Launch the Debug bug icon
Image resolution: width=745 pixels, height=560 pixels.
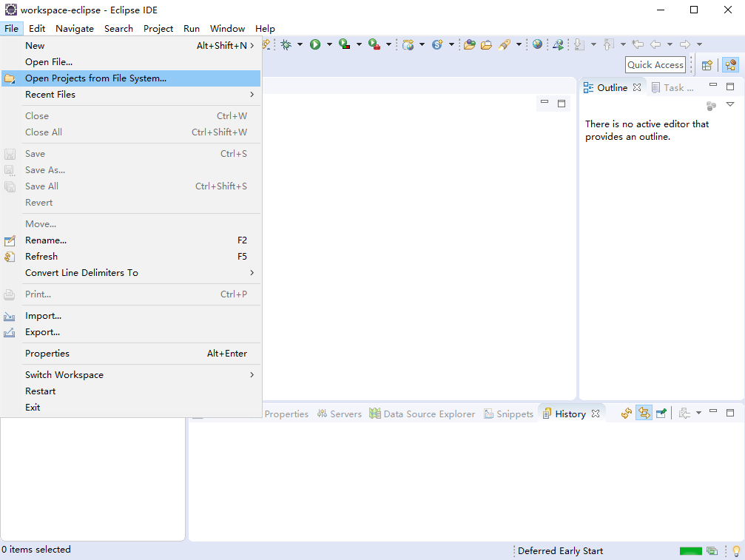pos(286,44)
